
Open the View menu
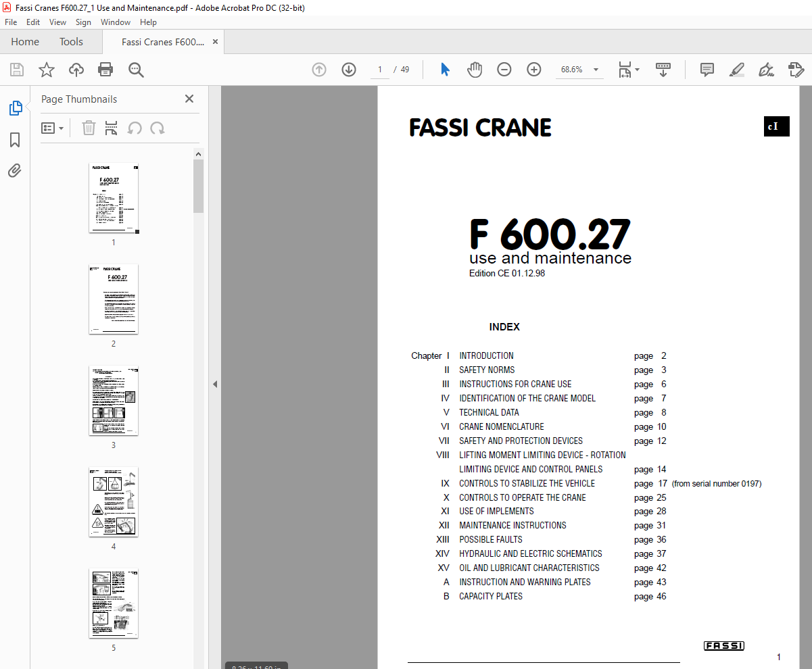tap(57, 22)
